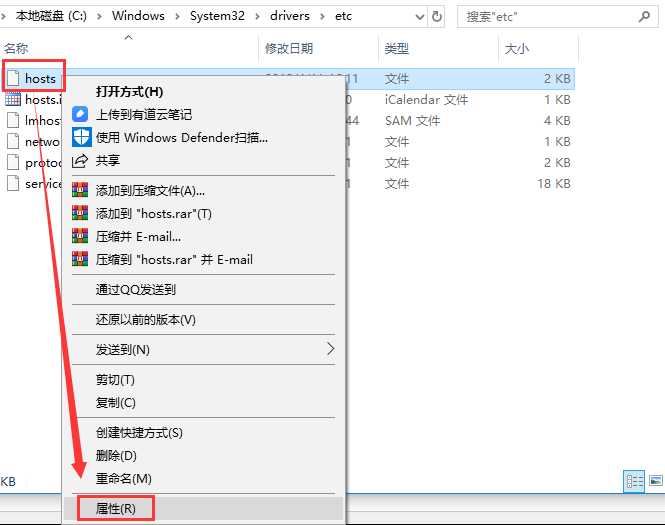Select the hosts file icon
The height and width of the screenshot is (525, 665).
[x=13, y=78]
